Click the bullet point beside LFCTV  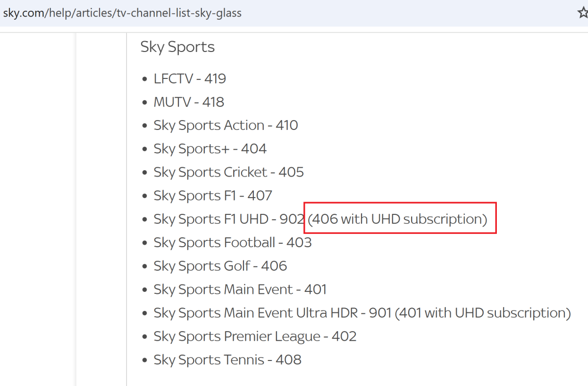click(144, 79)
